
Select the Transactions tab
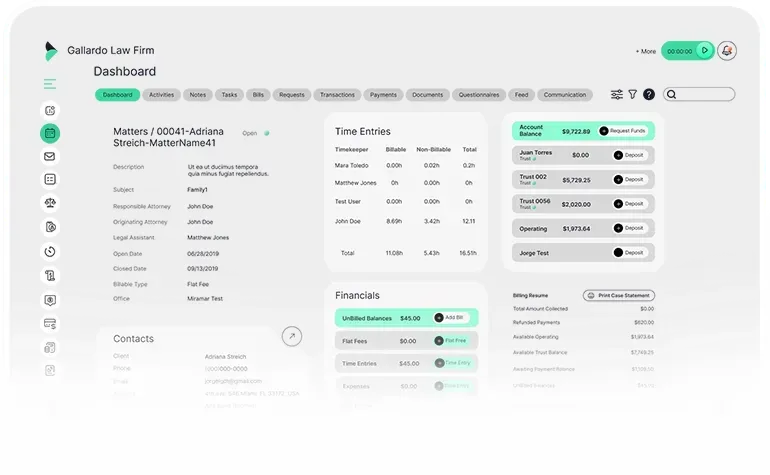click(x=337, y=95)
